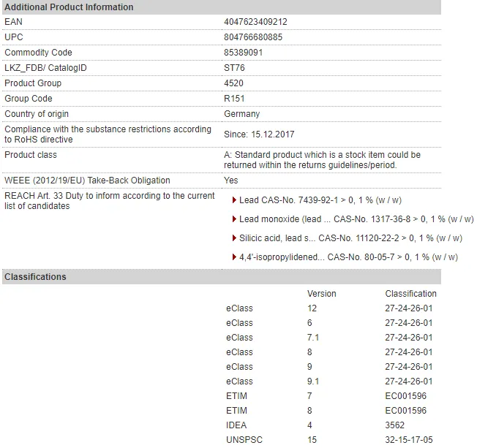Click the Product Group label
This screenshot has height=448, width=477.
(x=33, y=83)
